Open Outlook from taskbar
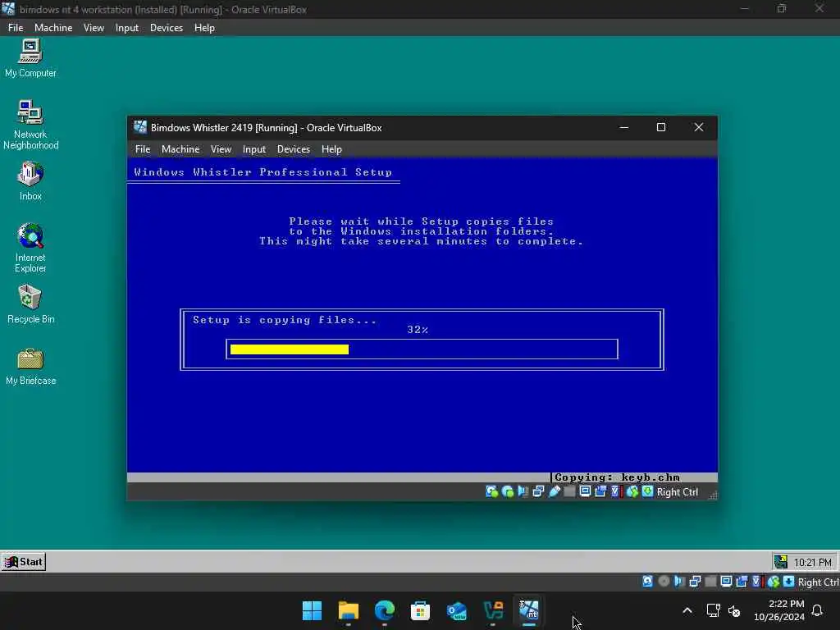Viewport: 840px width, 630px height. tap(457, 610)
